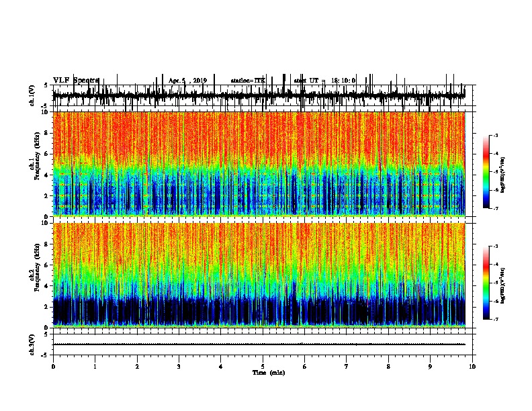
Task: Click the ch.1 voltage waveform trace
Action: pyautogui.click(x=259, y=95)
